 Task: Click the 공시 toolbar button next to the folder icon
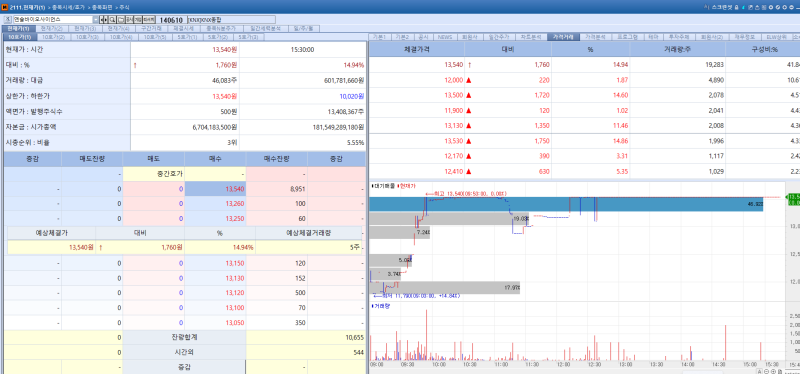pyautogui.click(x=129, y=19)
